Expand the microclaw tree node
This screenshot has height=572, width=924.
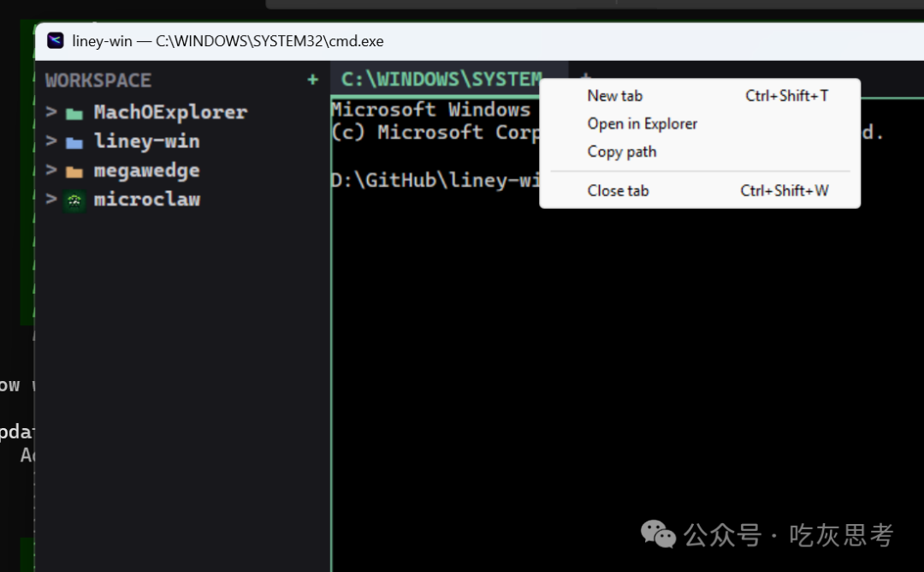(x=51, y=199)
